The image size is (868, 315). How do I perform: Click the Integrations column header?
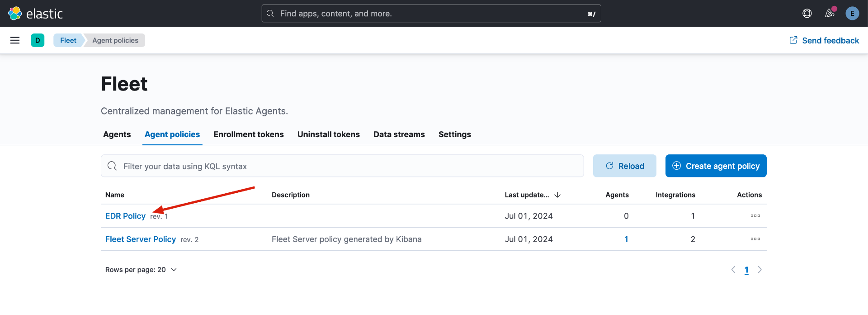coord(675,195)
